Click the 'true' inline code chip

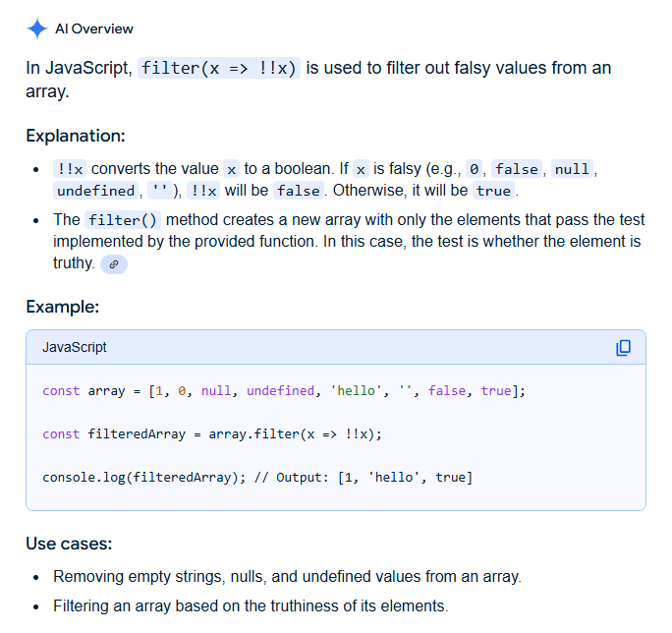coord(494,191)
